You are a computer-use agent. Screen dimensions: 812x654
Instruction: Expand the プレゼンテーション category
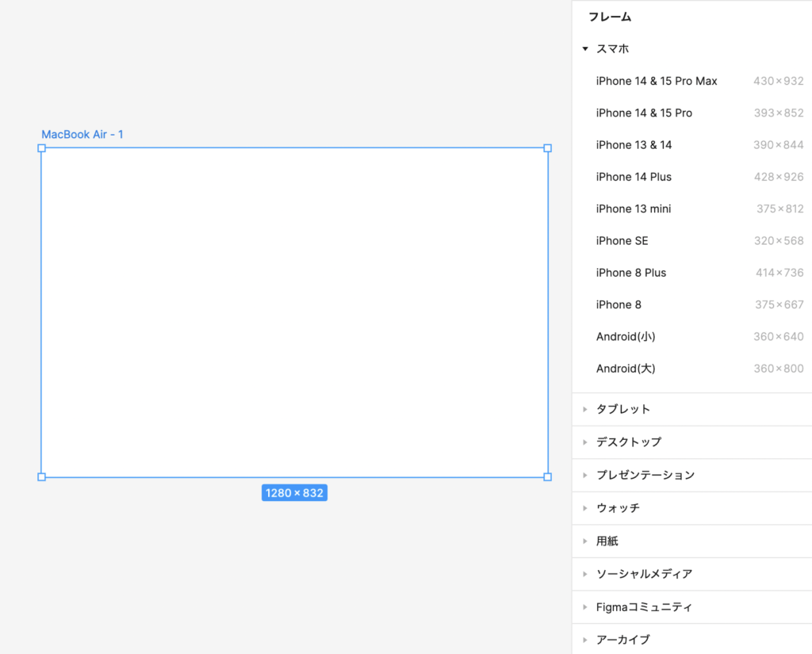point(645,475)
